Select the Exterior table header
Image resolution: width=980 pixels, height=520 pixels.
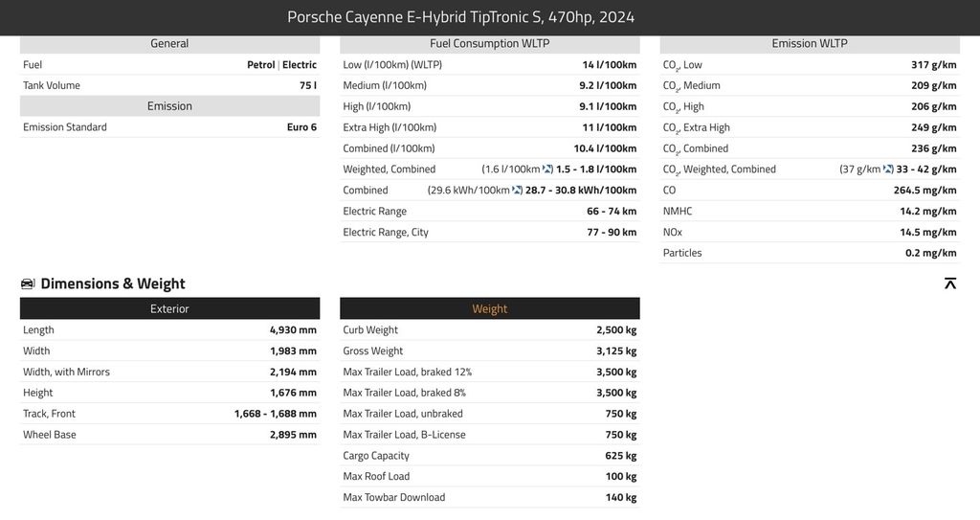169,308
